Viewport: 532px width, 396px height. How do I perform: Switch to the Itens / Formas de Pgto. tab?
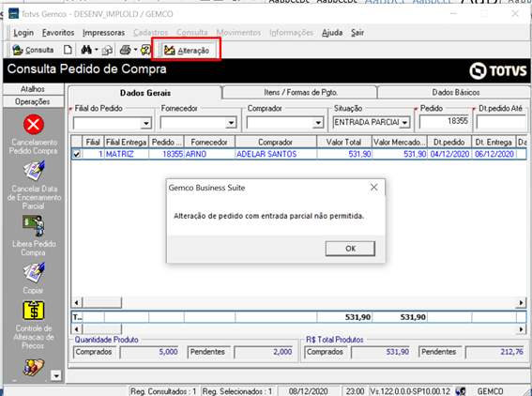click(x=300, y=92)
